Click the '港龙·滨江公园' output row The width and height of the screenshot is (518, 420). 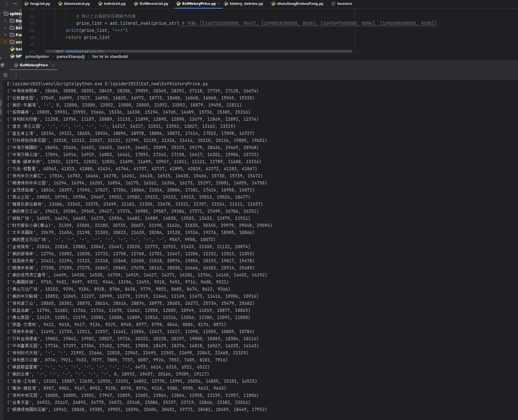coord(121,126)
